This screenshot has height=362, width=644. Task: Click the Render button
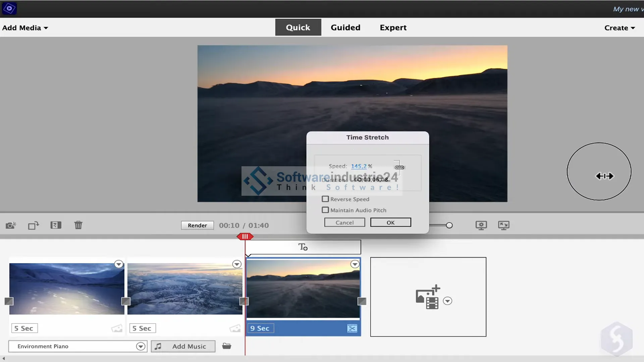tap(197, 225)
